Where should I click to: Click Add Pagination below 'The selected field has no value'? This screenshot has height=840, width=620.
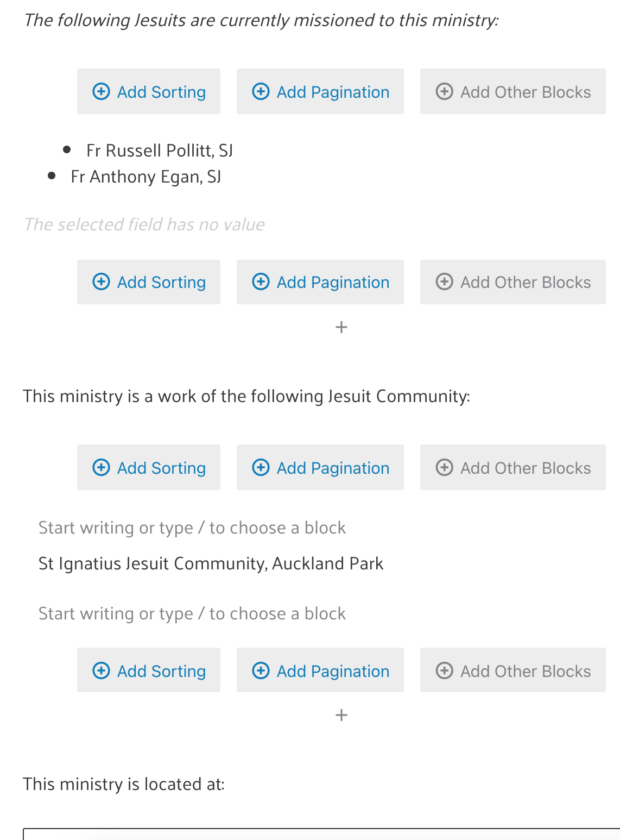point(320,282)
